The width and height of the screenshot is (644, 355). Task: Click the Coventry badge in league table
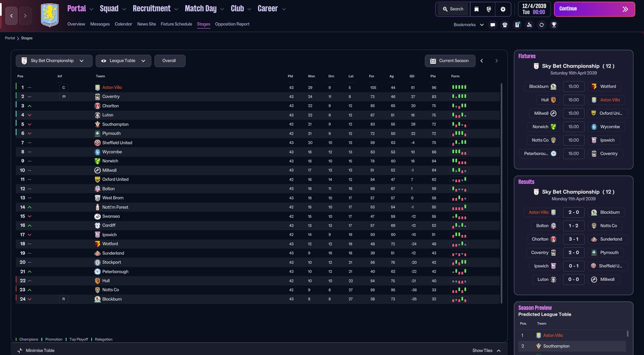97,97
